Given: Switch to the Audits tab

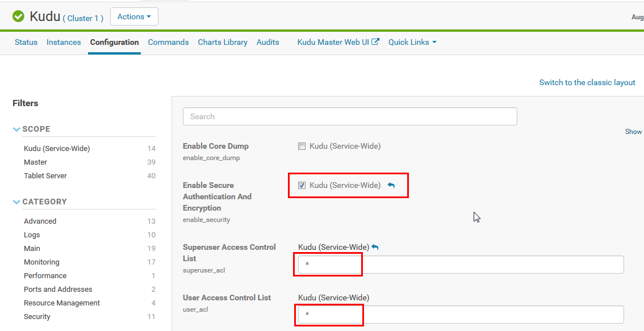Looking at the screenshot, I should (267, 42).
